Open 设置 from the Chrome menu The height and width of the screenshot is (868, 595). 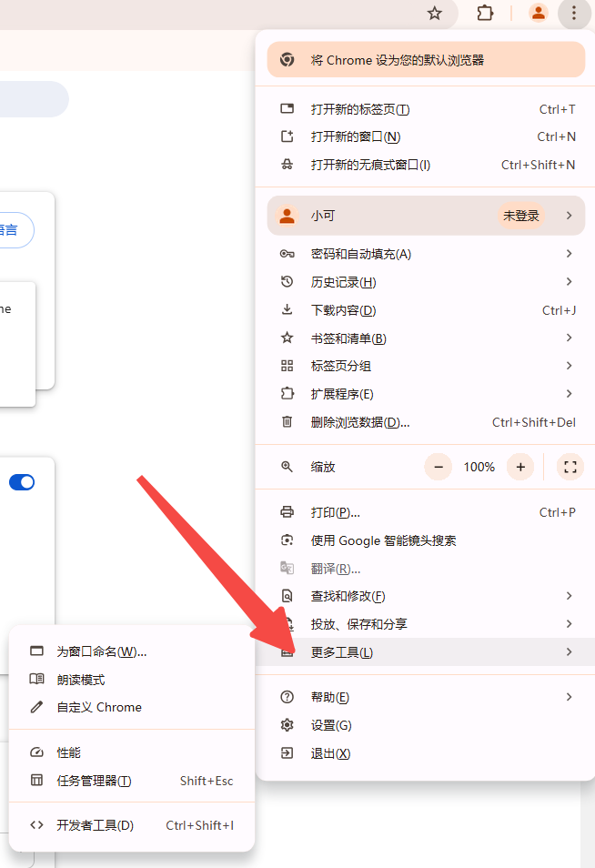(425, 725)
